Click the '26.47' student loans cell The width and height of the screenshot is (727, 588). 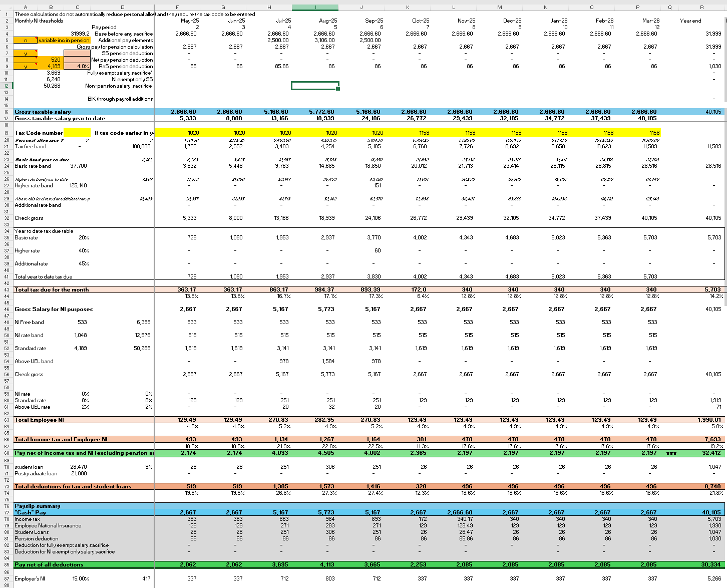point(466,532)
